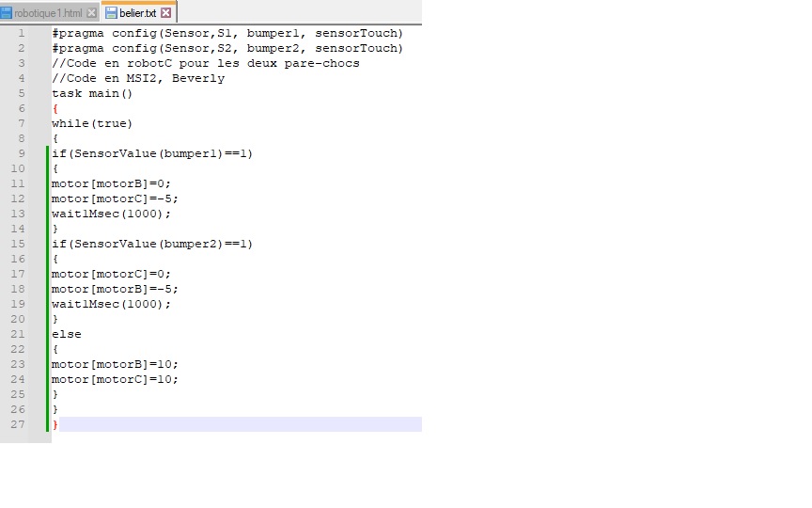
Task: Select the belier.txt tab
Action: coord(138,13)
